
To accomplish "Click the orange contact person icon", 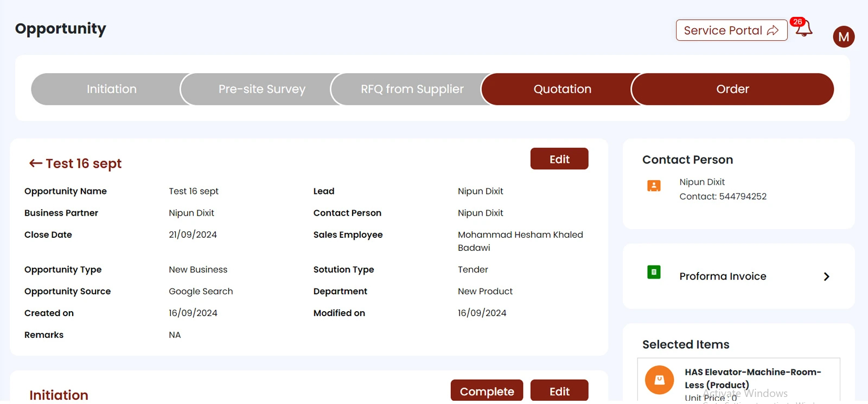I will [x=654, y=186].
